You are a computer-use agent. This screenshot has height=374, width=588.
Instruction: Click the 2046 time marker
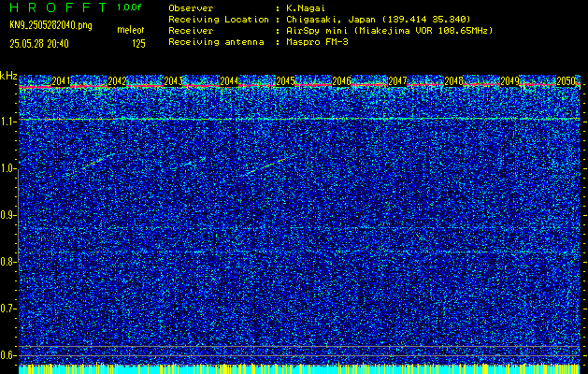(x=341, y=80)
